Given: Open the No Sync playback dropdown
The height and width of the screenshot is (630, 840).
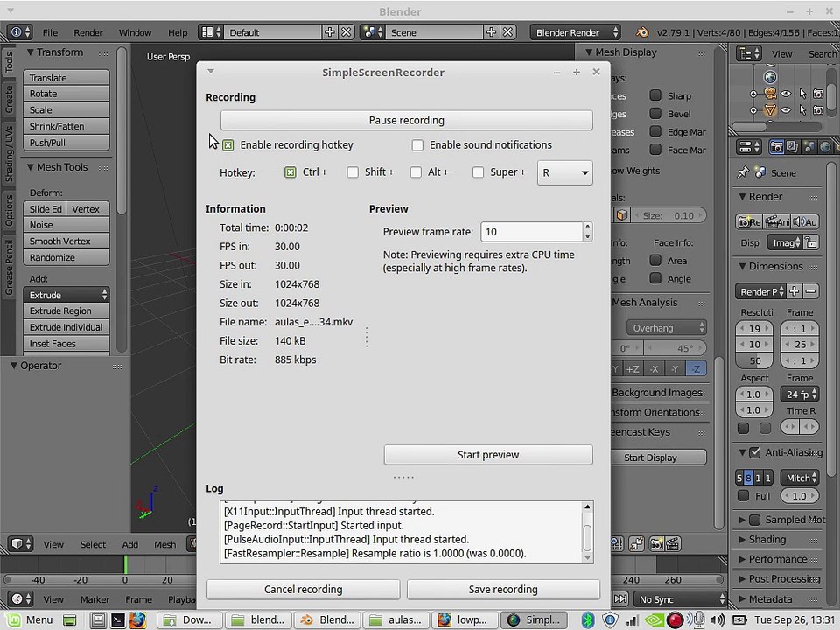Looking at the screenshot, I should (x=679, y=598).
